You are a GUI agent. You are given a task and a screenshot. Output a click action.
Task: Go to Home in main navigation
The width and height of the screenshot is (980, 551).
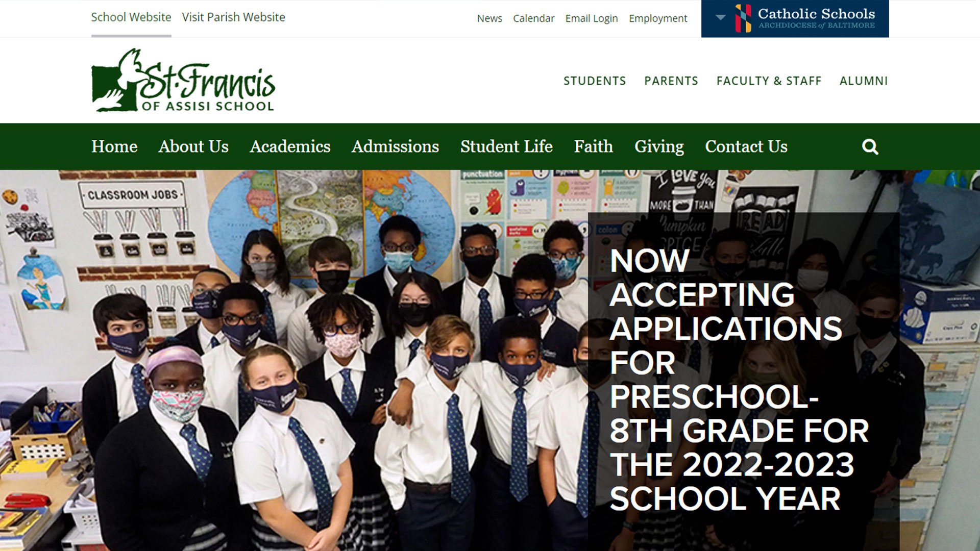[114, 146]
